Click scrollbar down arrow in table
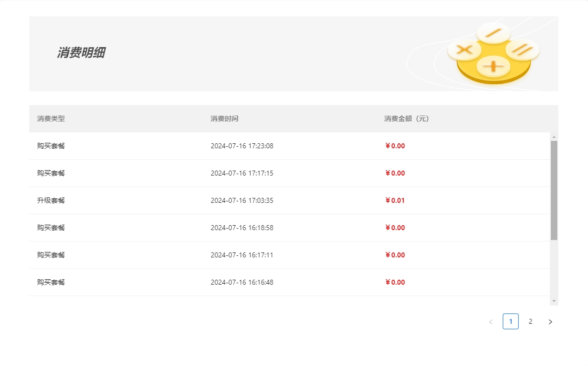 click(554, 301)
